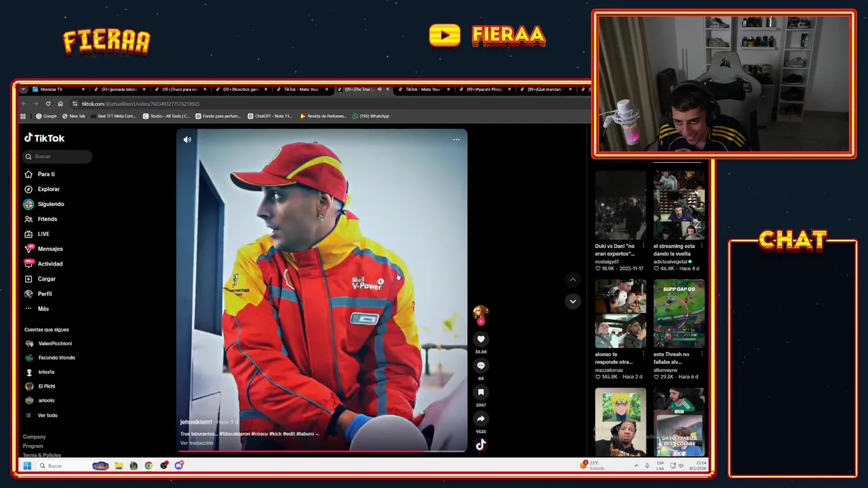
Task: Switch to the Qué mandan browser tab
Action: tap(545, 89)
